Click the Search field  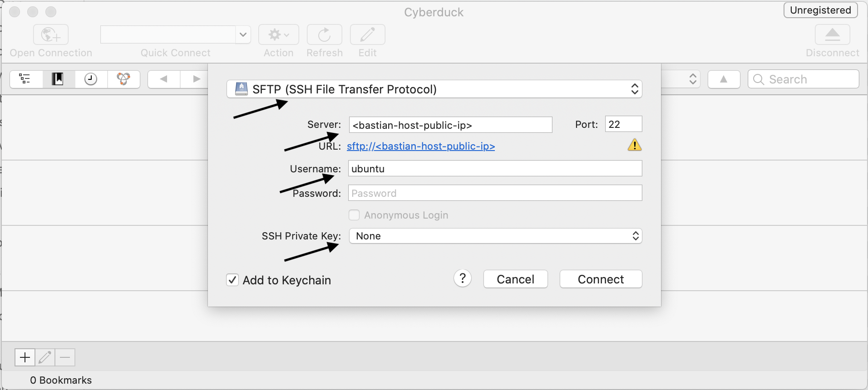(x=803, y=79)
